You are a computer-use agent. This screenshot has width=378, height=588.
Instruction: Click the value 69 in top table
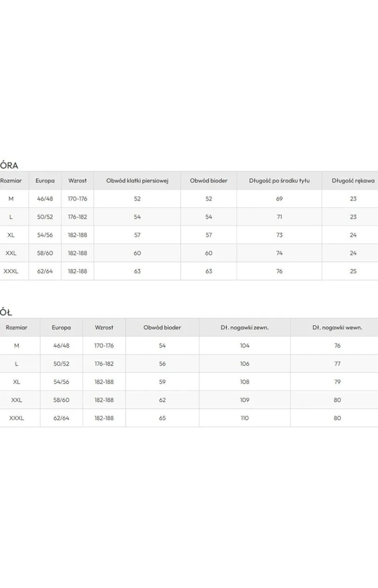[x=279, y=199]
